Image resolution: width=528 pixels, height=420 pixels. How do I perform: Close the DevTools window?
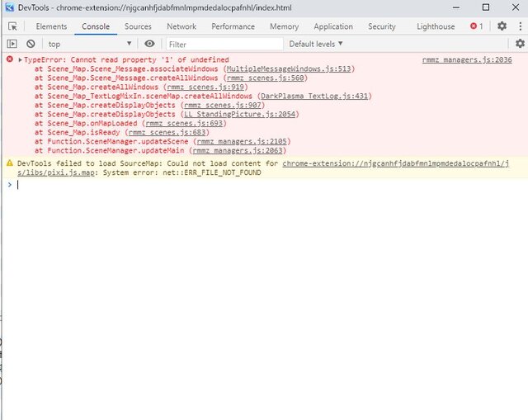(x=515, y=7)
